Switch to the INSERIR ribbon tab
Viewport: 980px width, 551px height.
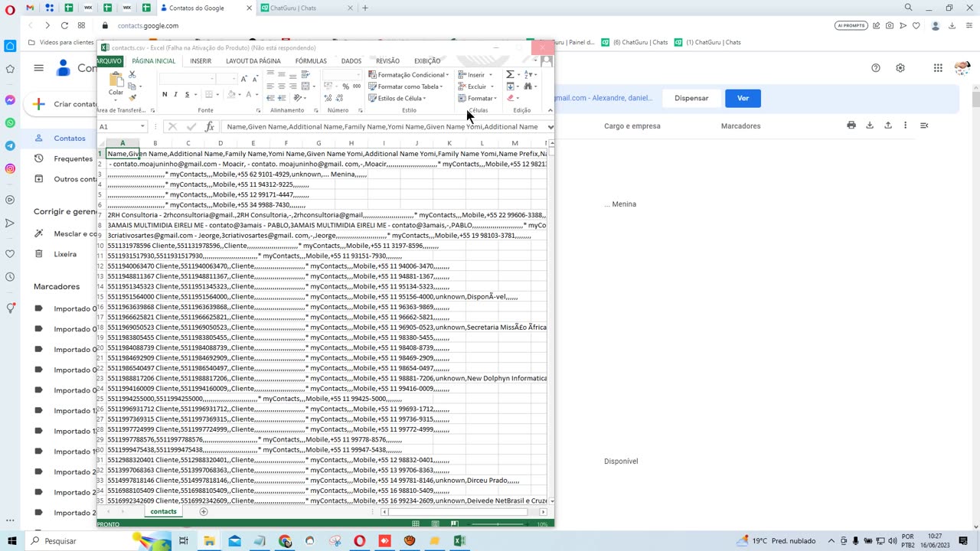click(x=201, y=60)
